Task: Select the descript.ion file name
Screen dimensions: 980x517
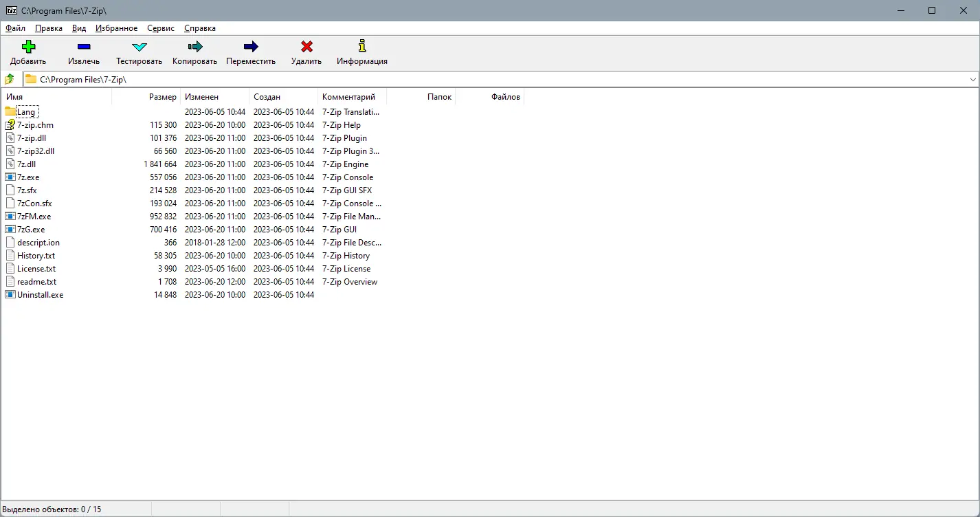Action: tap(38, 242)
